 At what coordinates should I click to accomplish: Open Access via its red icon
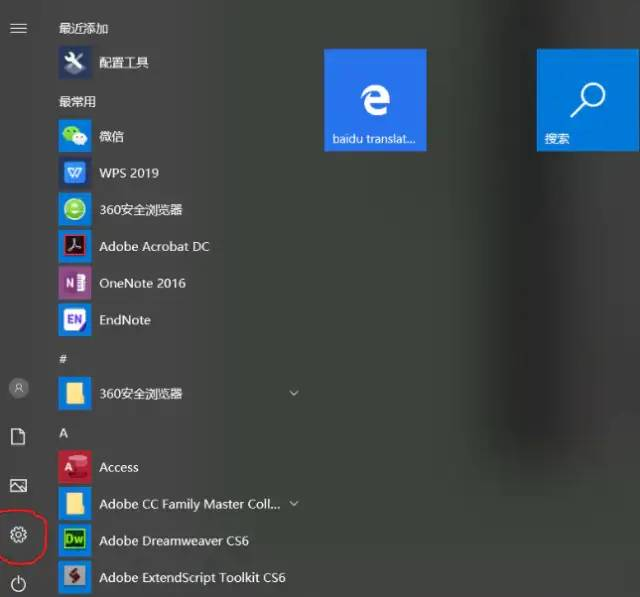(75, 467)
